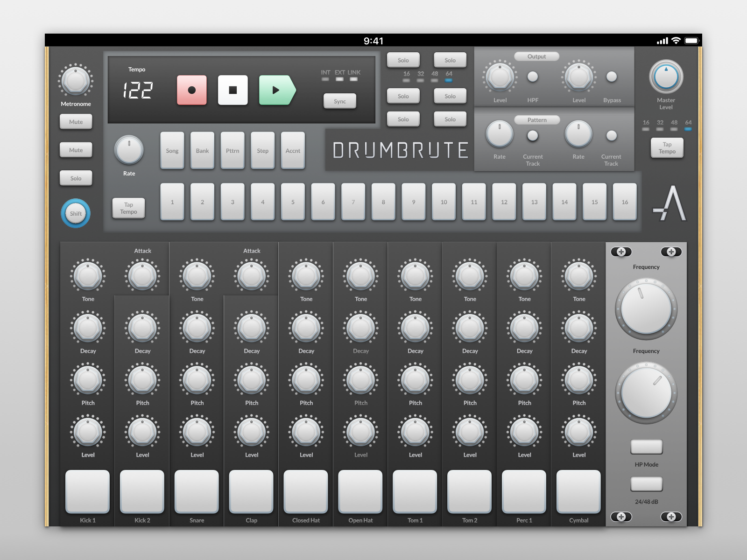This screenshot has width=747, height=560.
Task: Hit the Clap drum pad
Action: (252, 491)
